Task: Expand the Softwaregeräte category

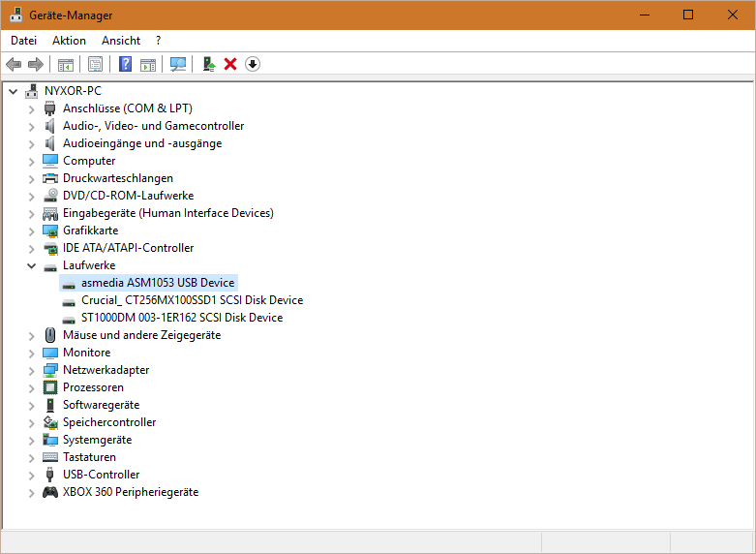Action: [31, 406]
